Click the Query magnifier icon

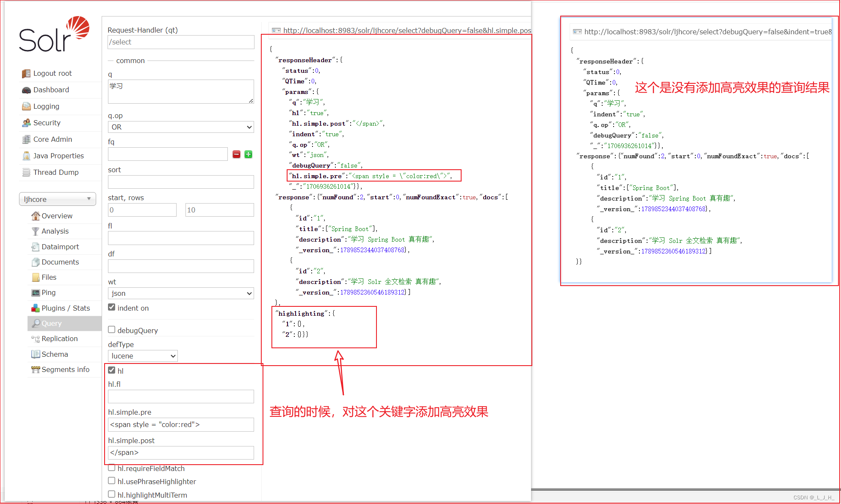click(36, 324)
